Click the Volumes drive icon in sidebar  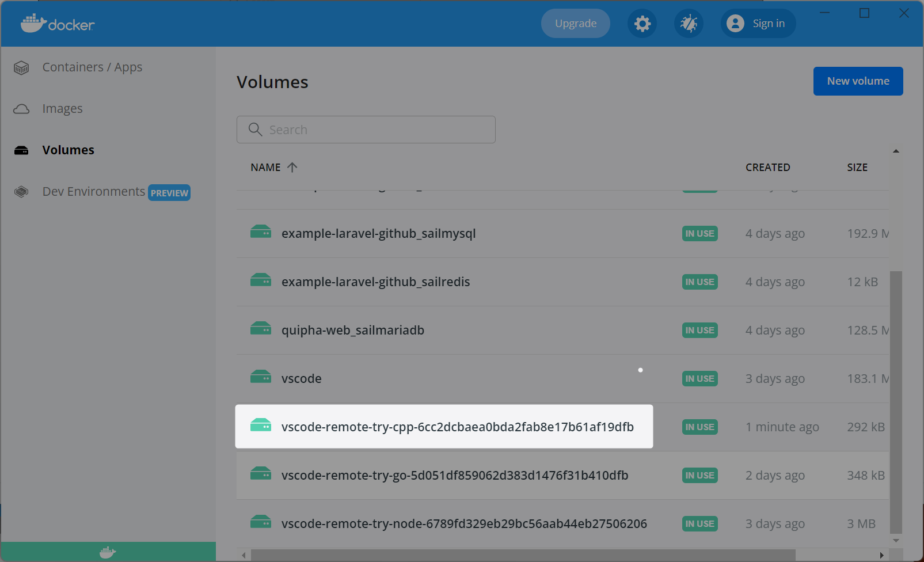[x=21, y=150]
